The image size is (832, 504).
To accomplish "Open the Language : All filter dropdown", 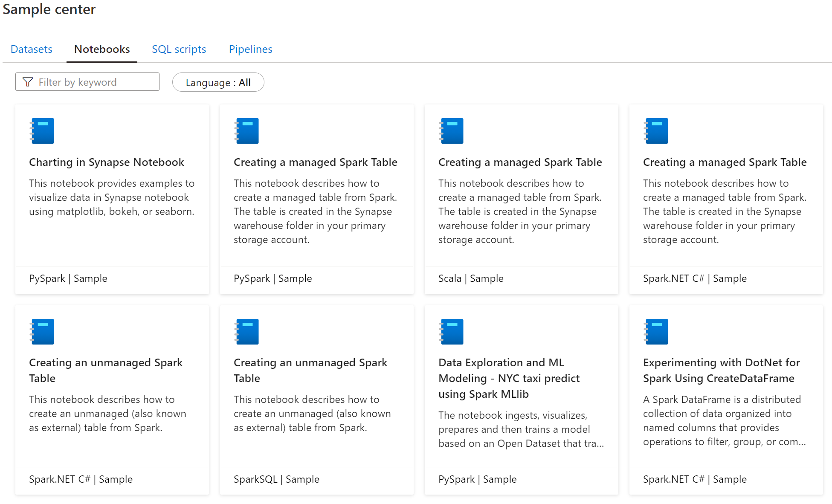I will 218,82.
